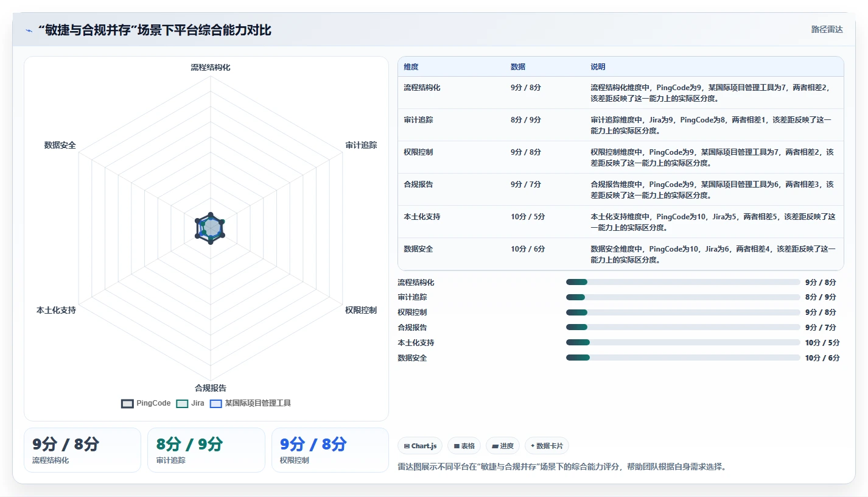The width and height of the screenshot is (868, 497).
Task: Click the PingCode legend label
Action: pyautogui.click(x=153, y=403)
